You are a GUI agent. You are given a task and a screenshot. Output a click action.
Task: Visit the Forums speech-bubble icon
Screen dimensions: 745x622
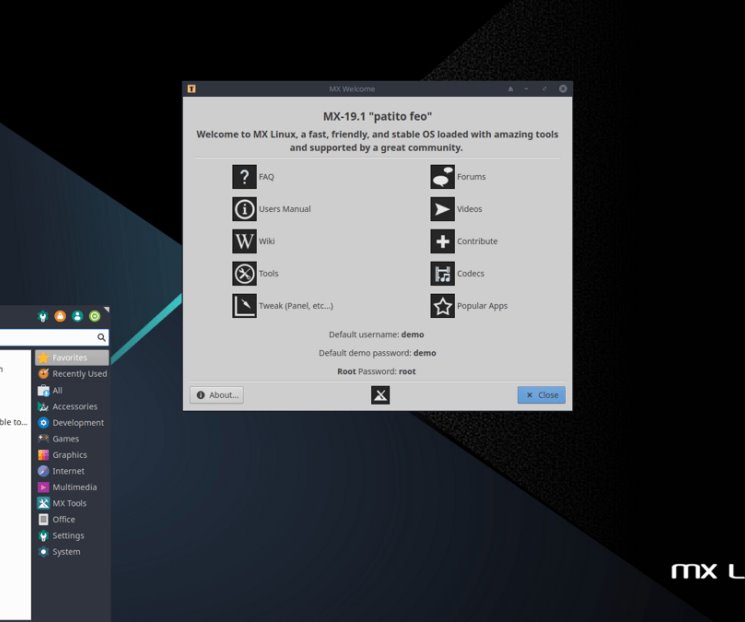tap(442, 177)
